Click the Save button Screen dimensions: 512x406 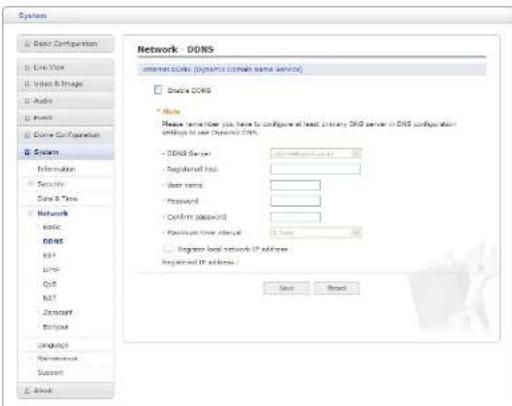[x=286, y=288]
